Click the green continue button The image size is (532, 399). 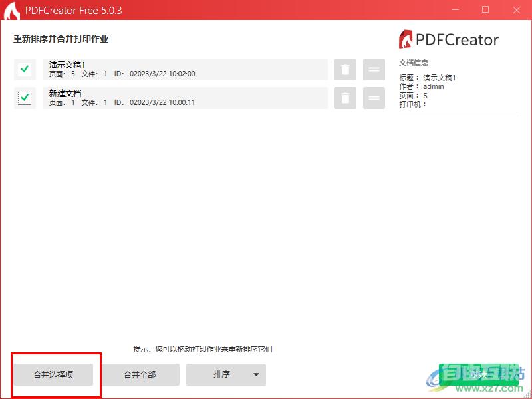[x=478, y=374]
